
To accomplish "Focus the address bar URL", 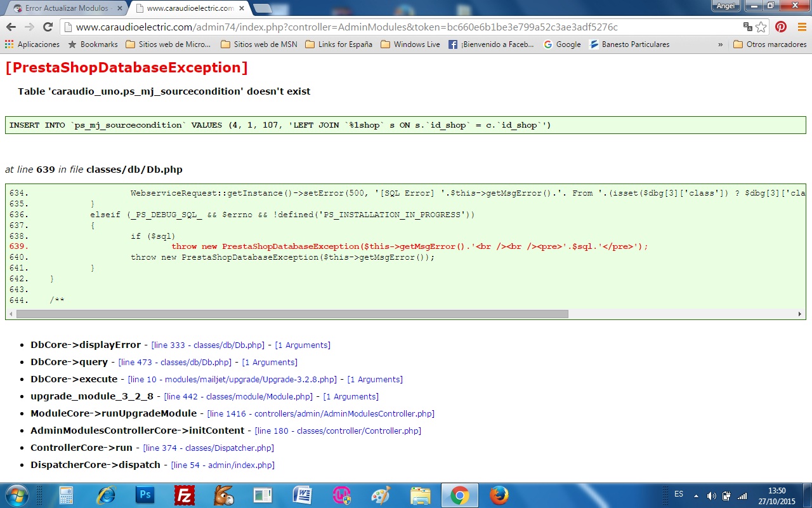I will [x=346, y=27].
